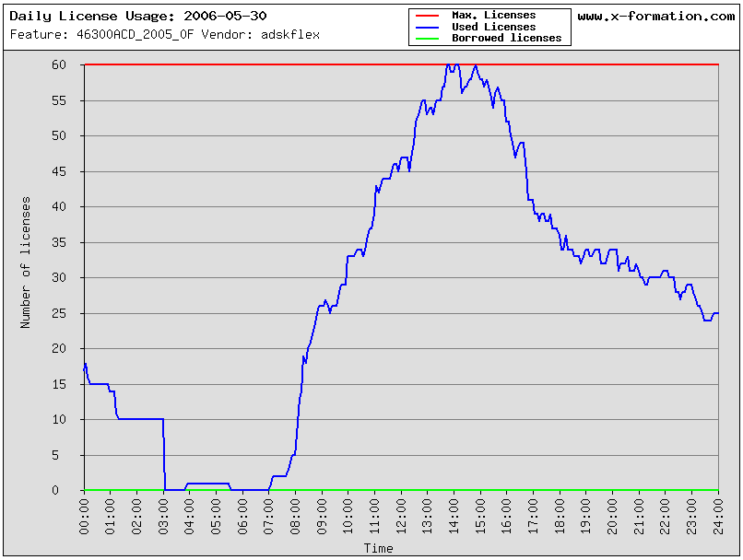Image resolution: width=743 pixels, height=560 pixels.
Task: Click the 'Number of licenses' y-axis title
Action: click(26, 262)
